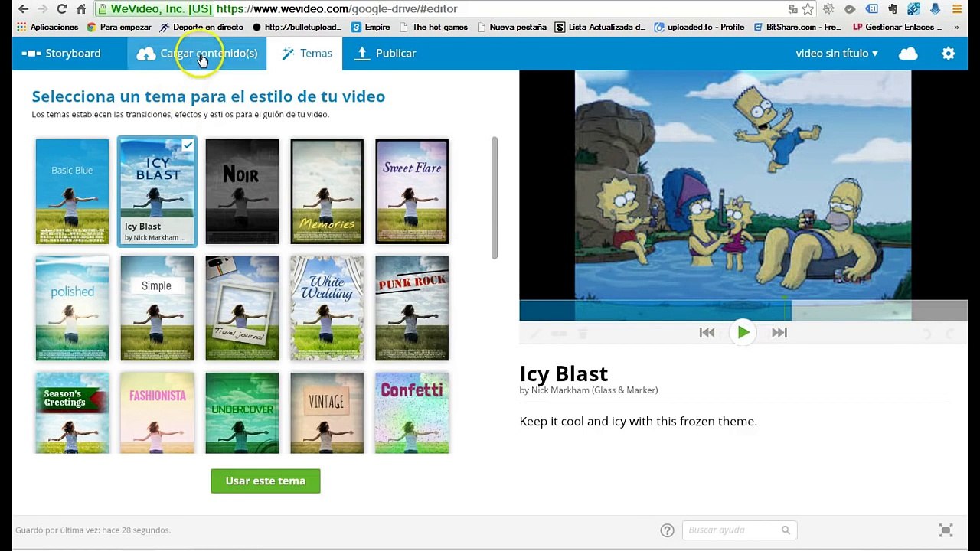
Task: Pick the Fashionista theme
Action: tap(157, 413)
